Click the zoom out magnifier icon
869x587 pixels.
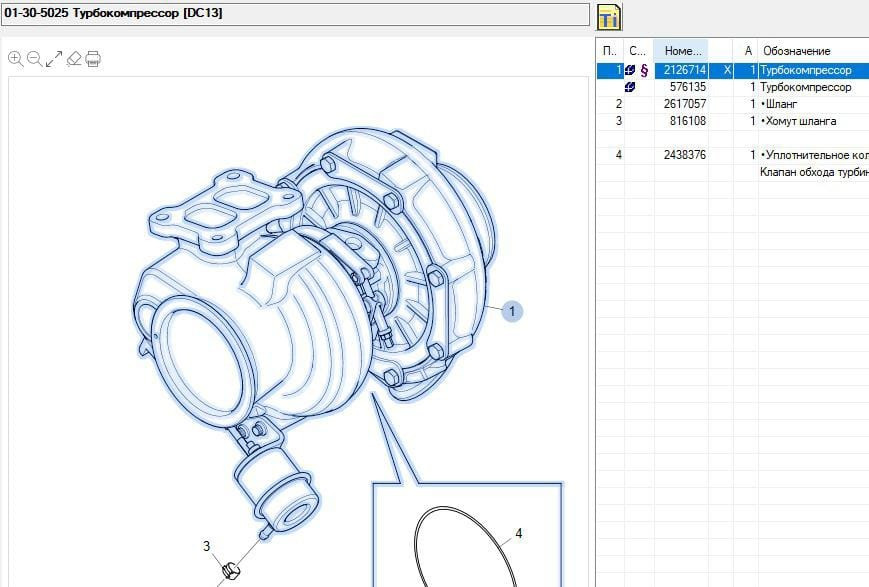coord(34,59)
